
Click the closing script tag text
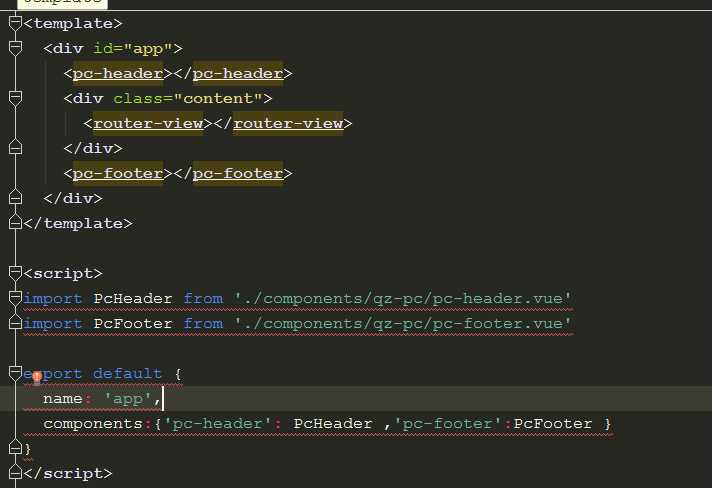click(x=68, y=473)
